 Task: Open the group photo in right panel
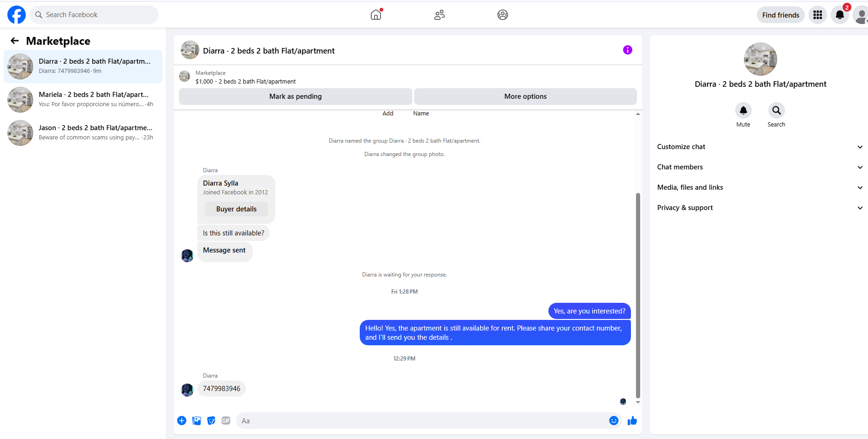(x=761, y=59)
